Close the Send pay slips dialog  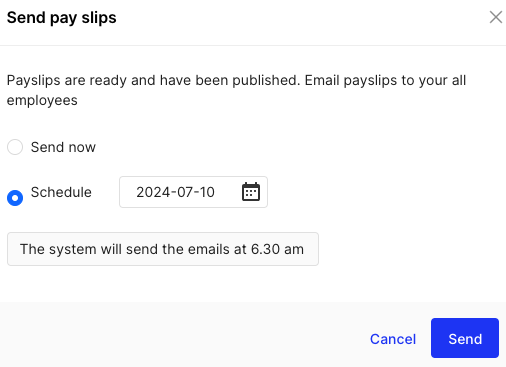tap(496, 17)
